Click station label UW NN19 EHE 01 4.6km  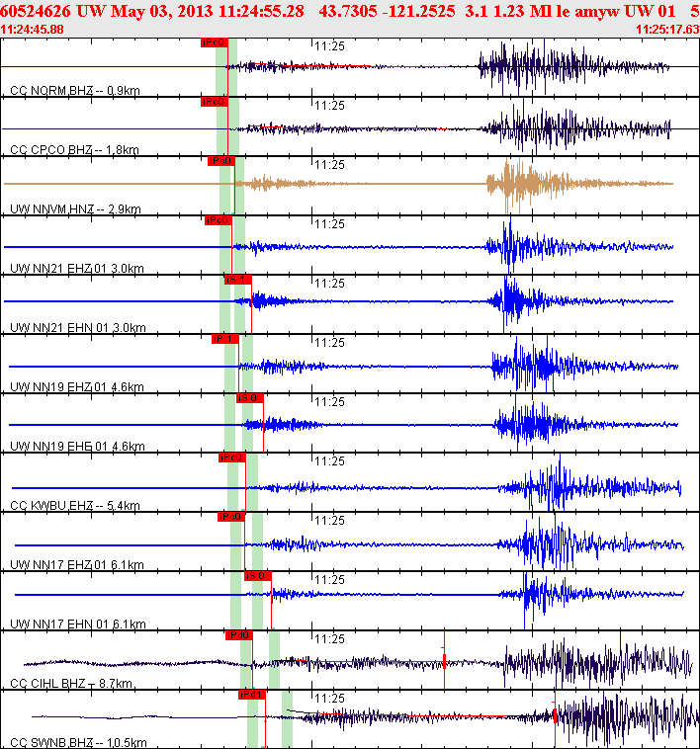[77, 446]
